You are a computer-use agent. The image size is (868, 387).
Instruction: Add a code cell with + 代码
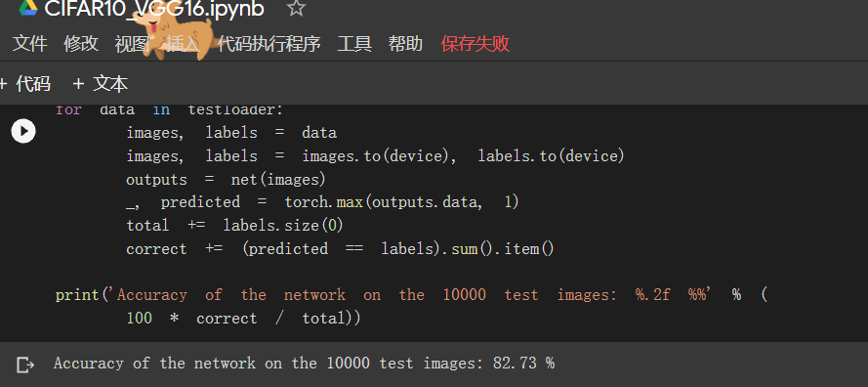coord(25,84)
